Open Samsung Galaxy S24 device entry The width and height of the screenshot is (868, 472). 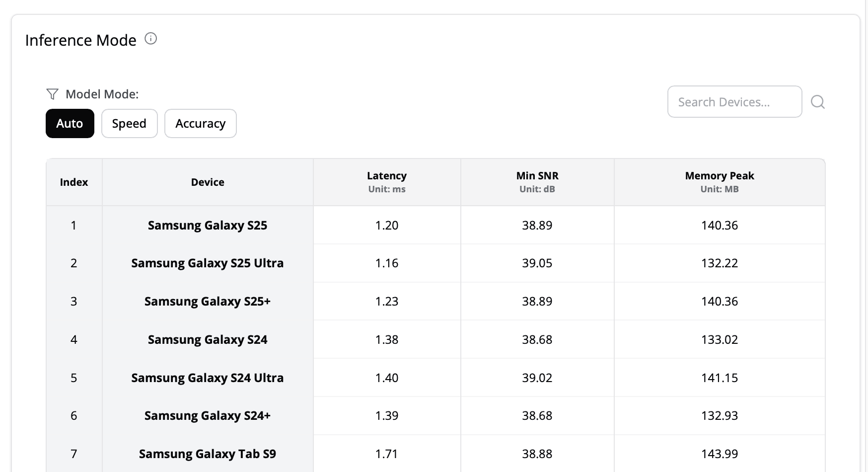207,339
